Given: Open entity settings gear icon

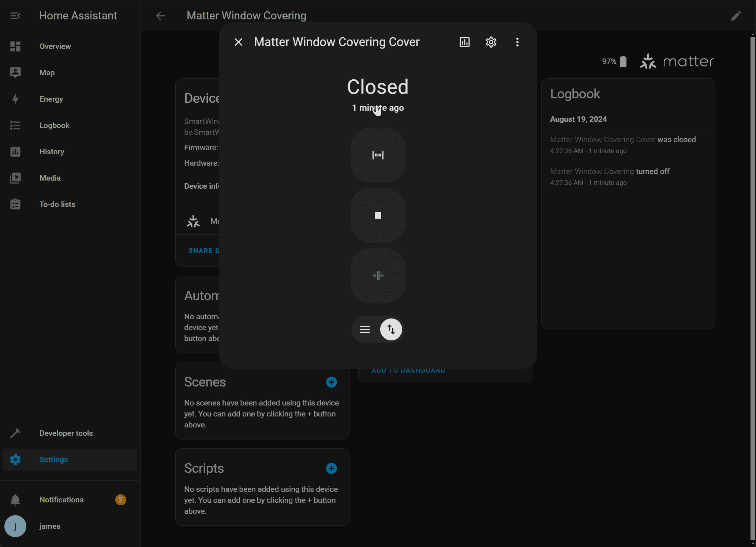Looking at the screenshot, I should click(491, 42).
